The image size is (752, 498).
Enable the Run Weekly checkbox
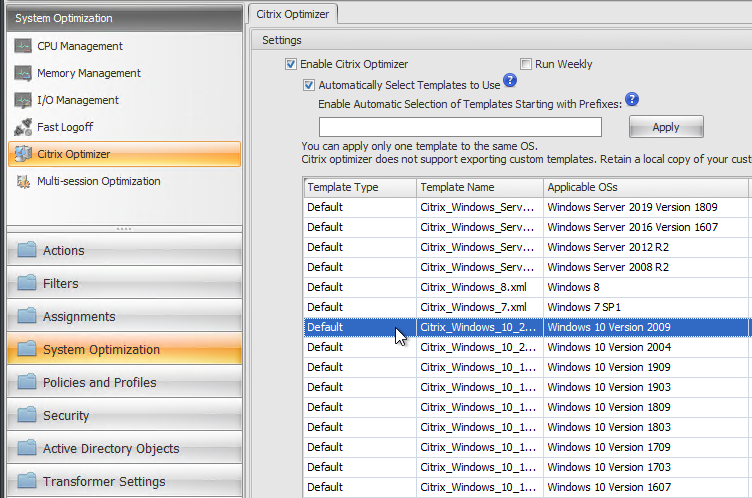[x=526, y=64]
